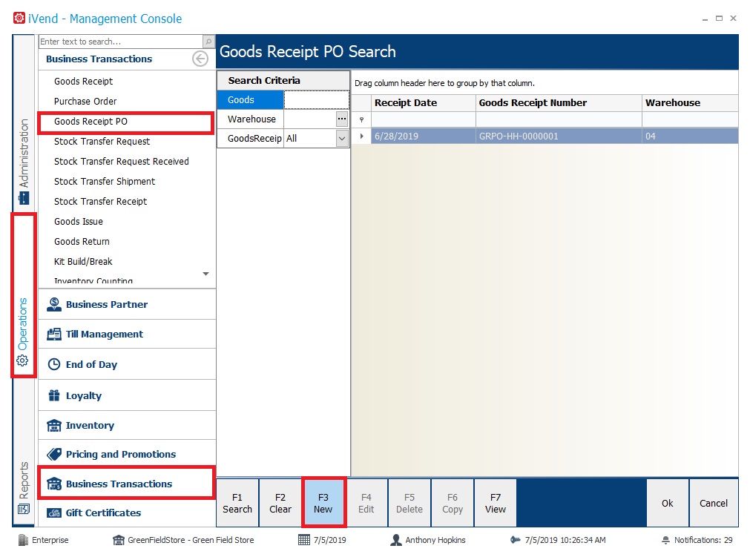Click the F6 Copy button
Image resolution: width=750 pixels, height=560 pixels.
453,503
